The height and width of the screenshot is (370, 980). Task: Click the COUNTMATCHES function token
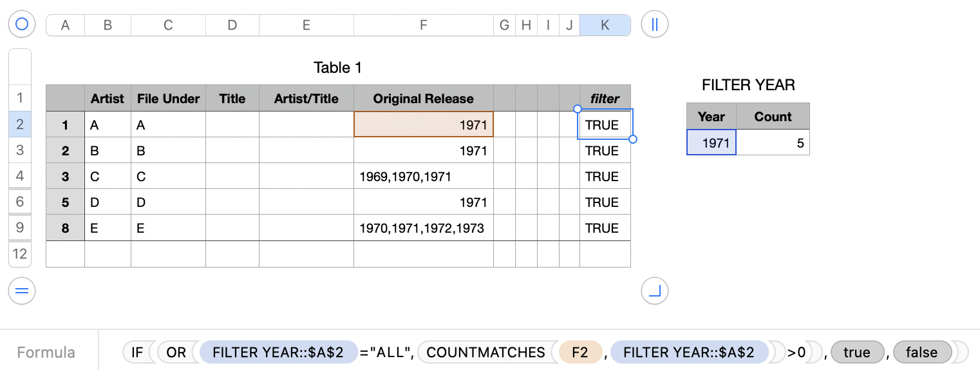(485, 353)
